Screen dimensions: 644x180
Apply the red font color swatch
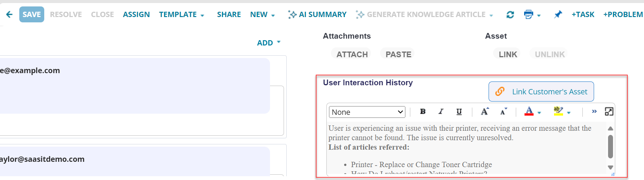click(x=529, y=111)
